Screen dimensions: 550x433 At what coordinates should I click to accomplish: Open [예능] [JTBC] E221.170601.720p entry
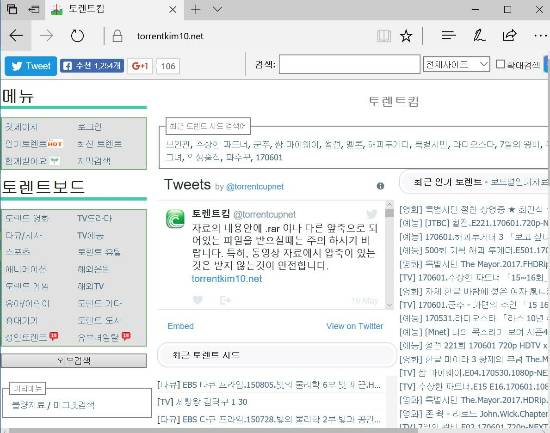coord(474,223)
